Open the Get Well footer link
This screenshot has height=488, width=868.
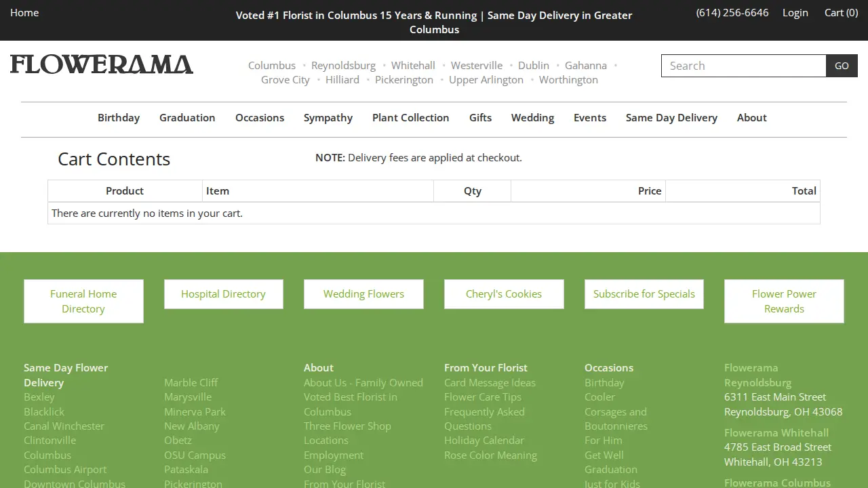click(x=604, y=455)
